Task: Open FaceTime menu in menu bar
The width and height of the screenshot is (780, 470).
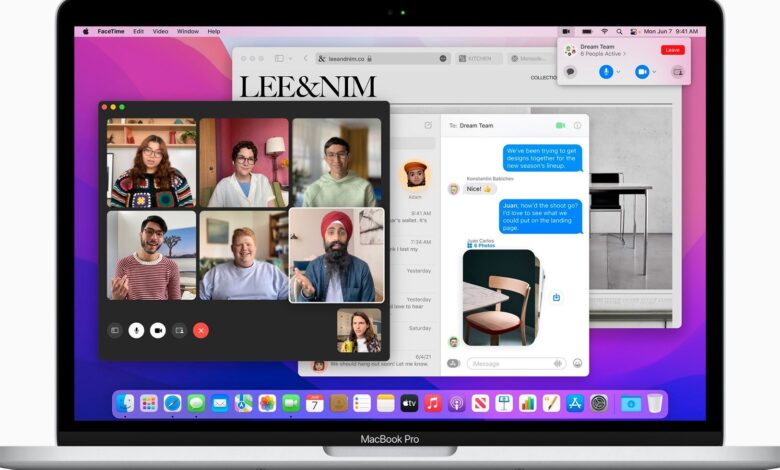Action: [111, 31]
